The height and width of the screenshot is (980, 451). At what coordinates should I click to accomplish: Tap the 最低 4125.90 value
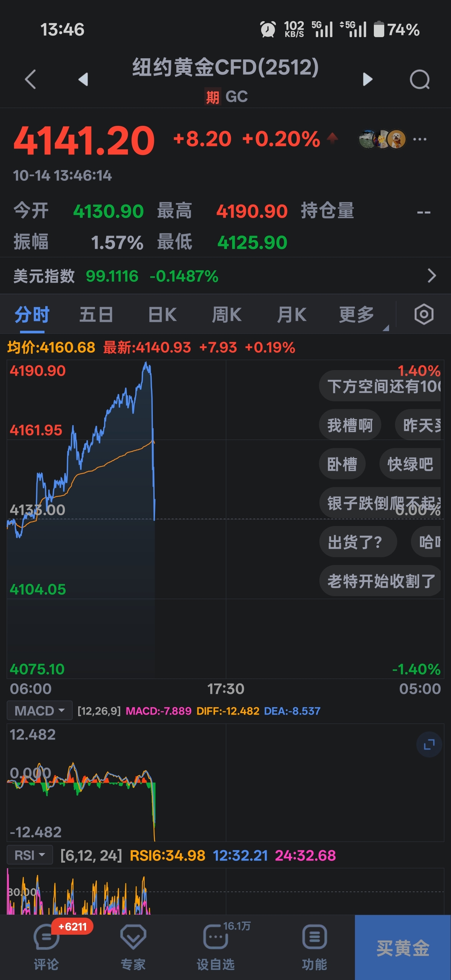coord(252,242)
